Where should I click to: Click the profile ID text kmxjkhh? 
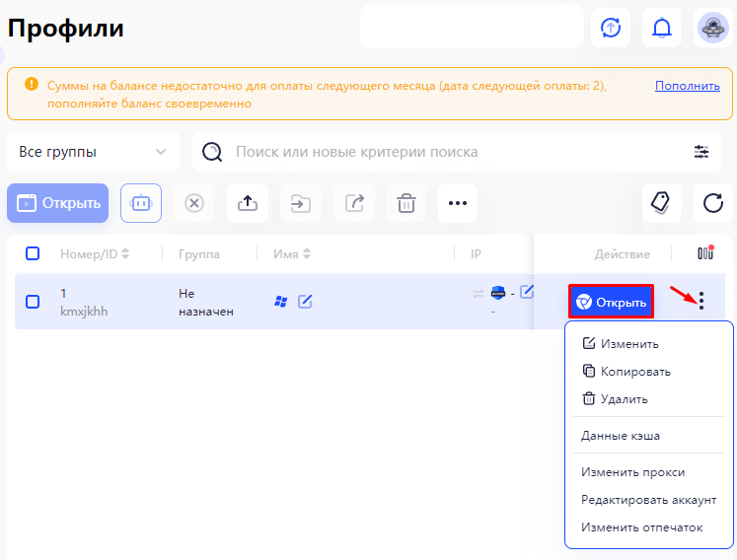click(84, 312)
